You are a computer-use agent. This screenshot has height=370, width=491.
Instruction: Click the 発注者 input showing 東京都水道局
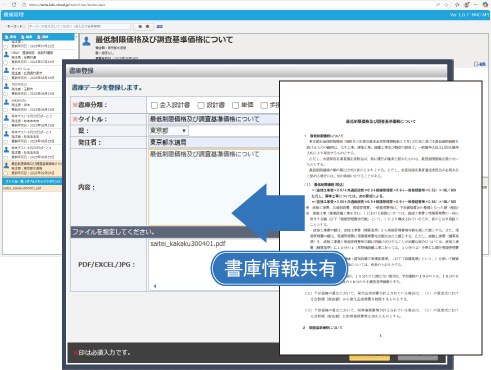coord(214,142)
